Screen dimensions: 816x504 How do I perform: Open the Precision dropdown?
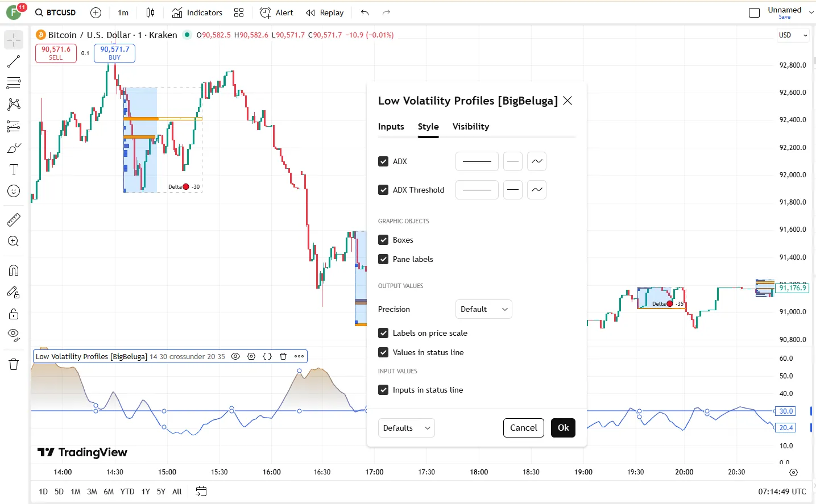[x=483, y=309]
